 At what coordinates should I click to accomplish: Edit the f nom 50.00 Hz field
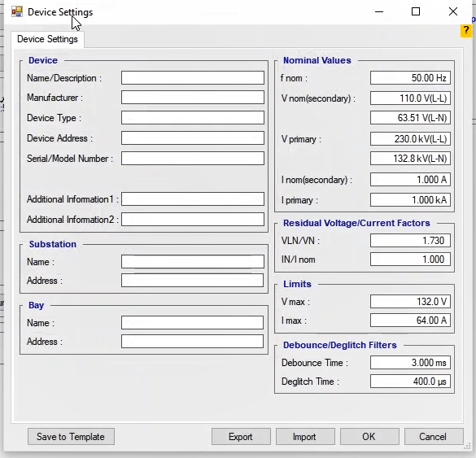(x=410, y=78)
